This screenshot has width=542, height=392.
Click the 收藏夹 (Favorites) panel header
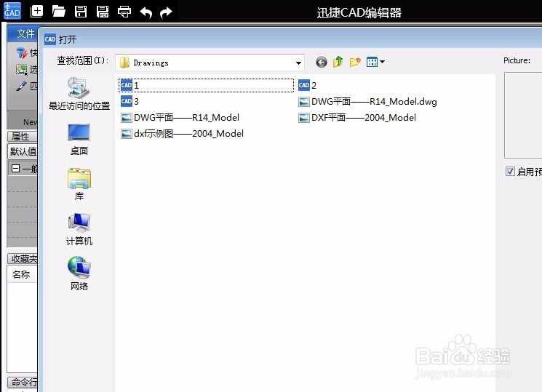pos(23,258)
